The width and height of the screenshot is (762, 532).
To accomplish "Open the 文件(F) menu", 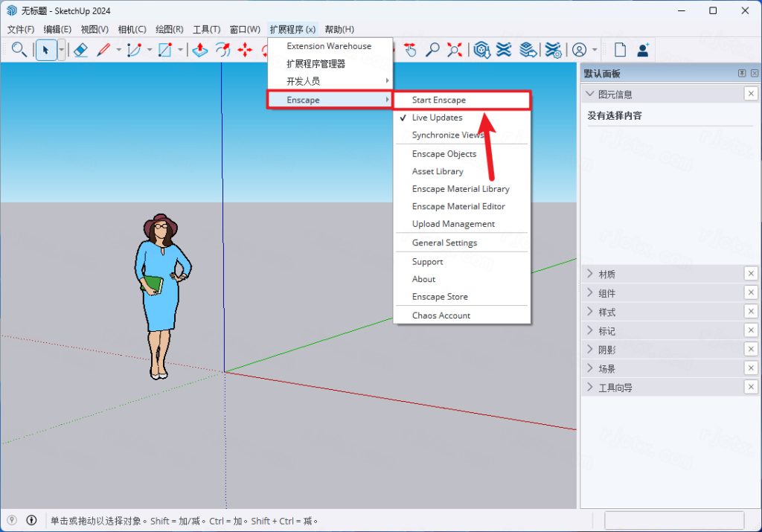I will click(x=21, y=29).
